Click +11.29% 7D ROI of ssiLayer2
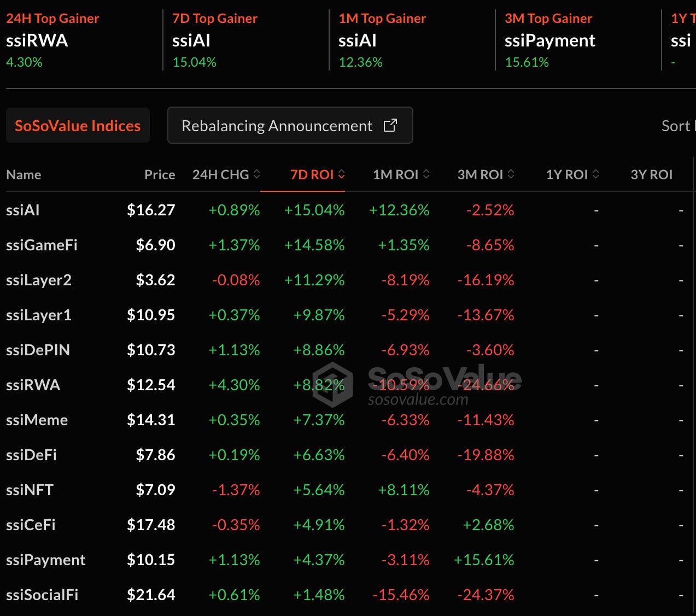696x616 pixels. point(314,280)
